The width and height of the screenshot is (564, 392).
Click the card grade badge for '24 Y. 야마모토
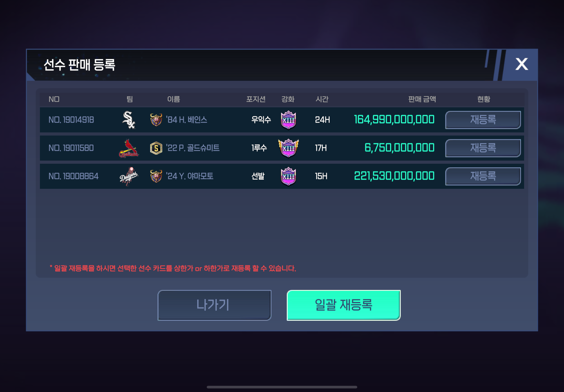click(156, 176)
